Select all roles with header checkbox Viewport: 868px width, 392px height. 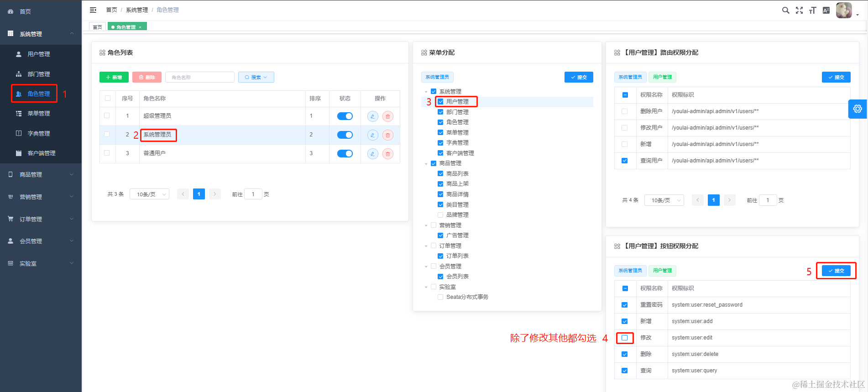click(x=108, y=98)
